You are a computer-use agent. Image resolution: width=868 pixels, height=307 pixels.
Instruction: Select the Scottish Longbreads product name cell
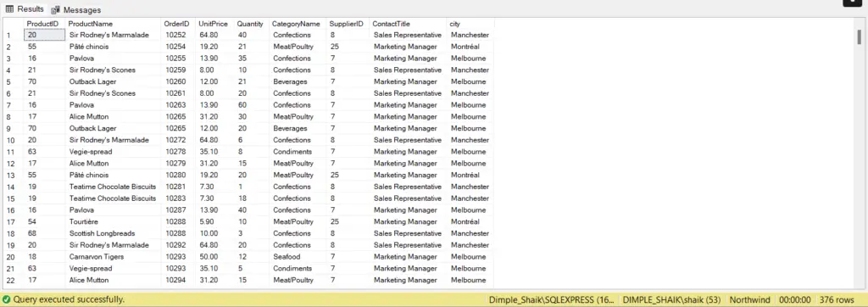[114, 233]
